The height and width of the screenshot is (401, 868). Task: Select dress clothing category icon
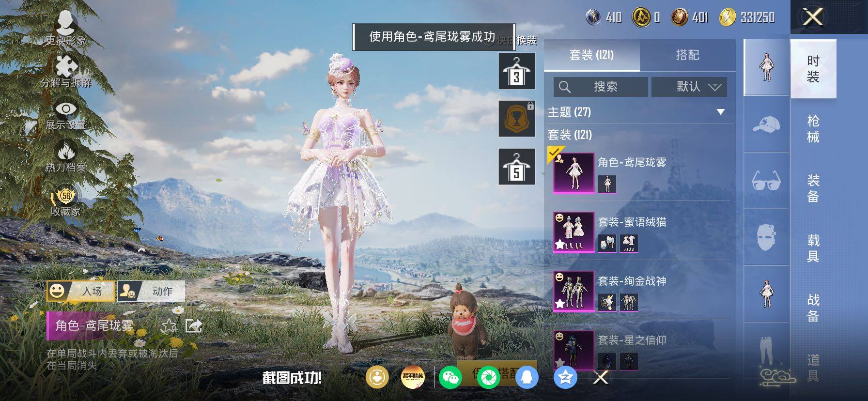click(x=766, y=294)
